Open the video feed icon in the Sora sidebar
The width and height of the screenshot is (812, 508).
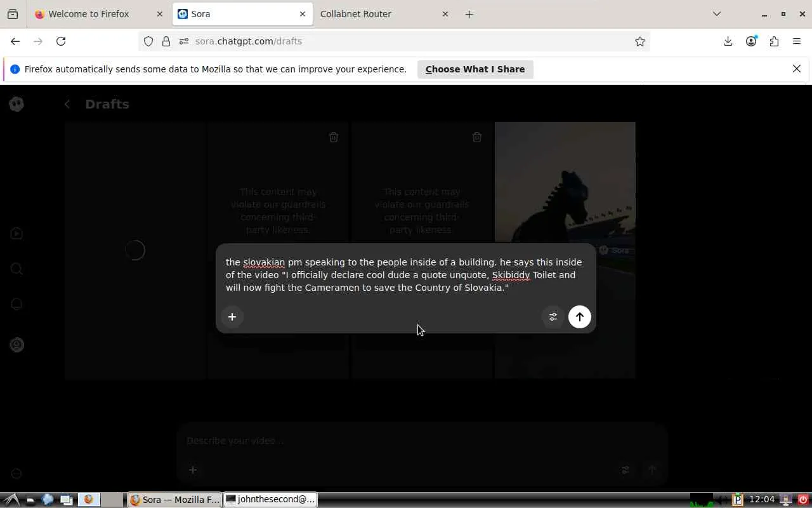pyautogui.click(x=17, y=234)
